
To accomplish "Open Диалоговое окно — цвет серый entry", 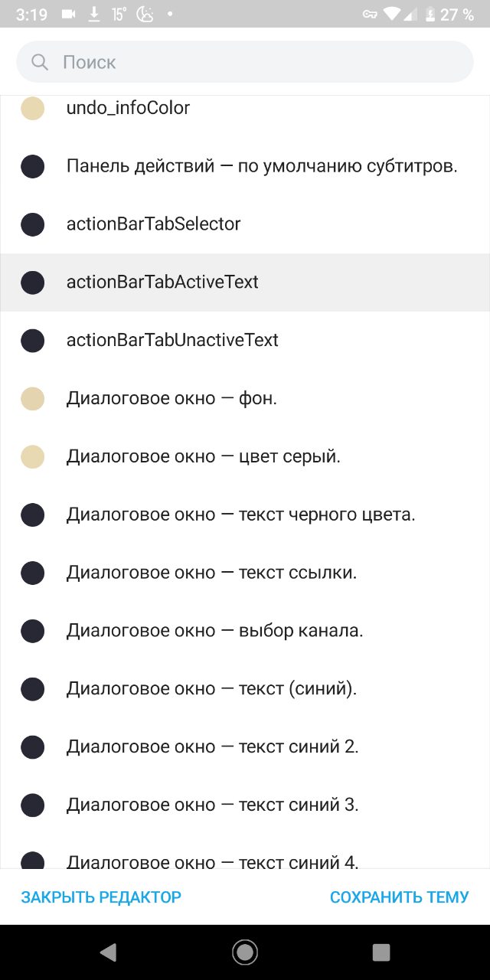I will [245, 457].
